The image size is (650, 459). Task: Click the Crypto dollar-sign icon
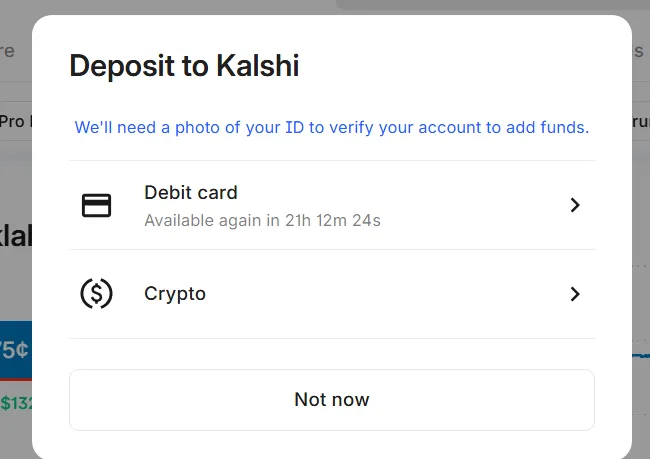(x=96, y=294)
